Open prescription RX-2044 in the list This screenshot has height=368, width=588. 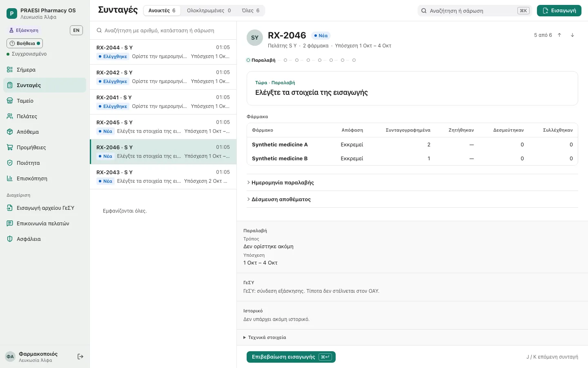163,52
